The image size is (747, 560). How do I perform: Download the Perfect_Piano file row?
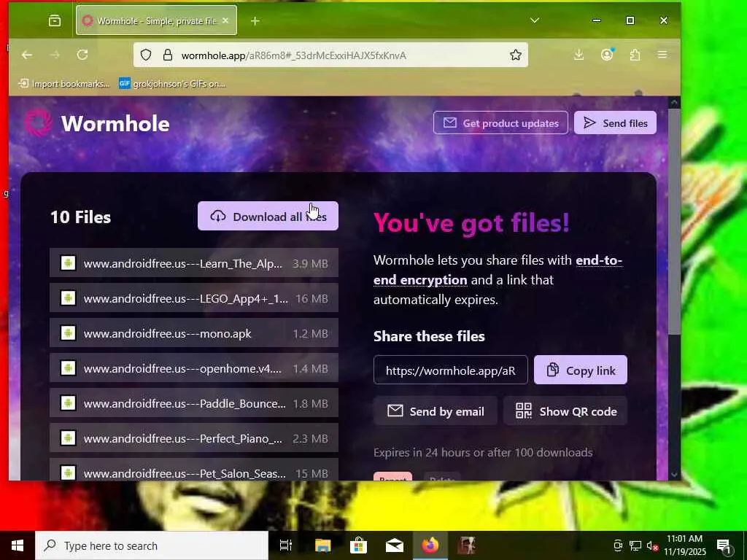pos(194,438)
